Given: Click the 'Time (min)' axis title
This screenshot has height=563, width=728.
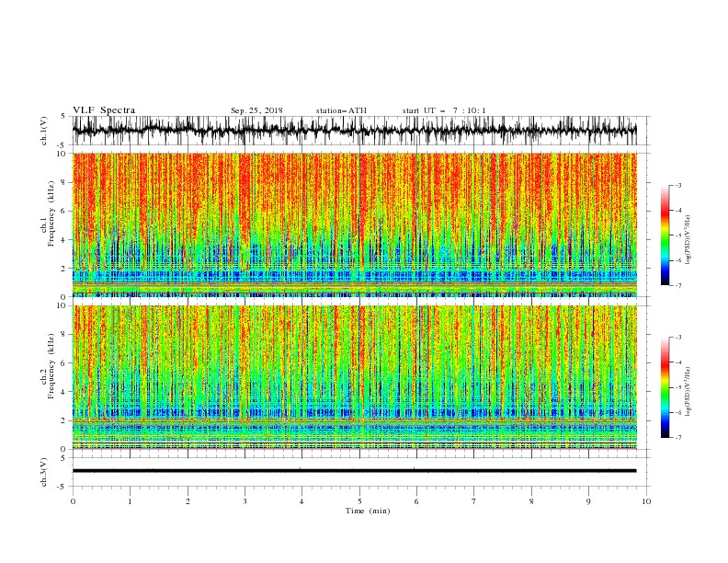Looking at the screenshot, I should click(368, 511).
